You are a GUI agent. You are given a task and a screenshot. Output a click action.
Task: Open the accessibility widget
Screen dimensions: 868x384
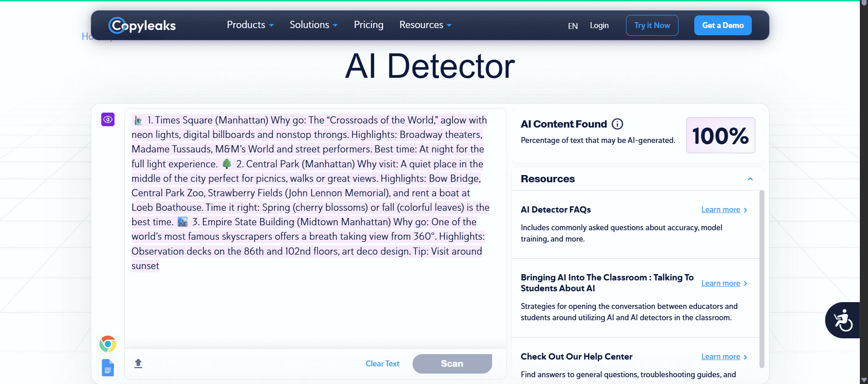pyautogui.click(x=842, y=320)
